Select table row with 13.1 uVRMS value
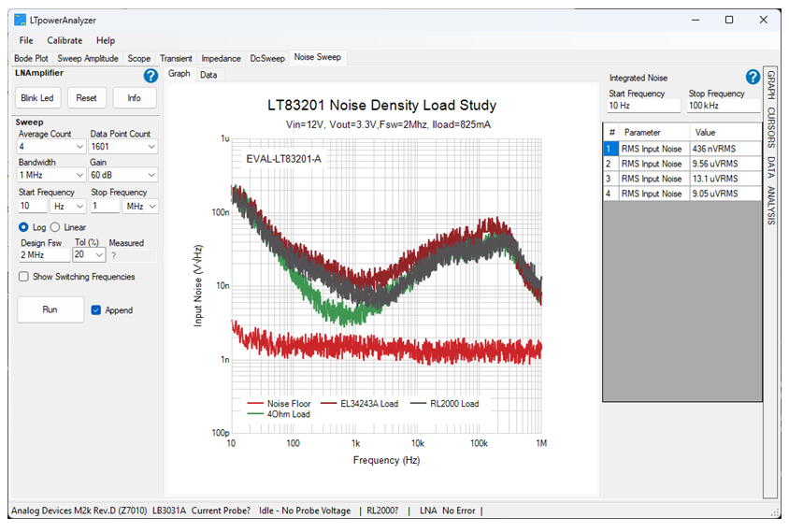Viewport: 789px width, 532px height. (682, 180)
